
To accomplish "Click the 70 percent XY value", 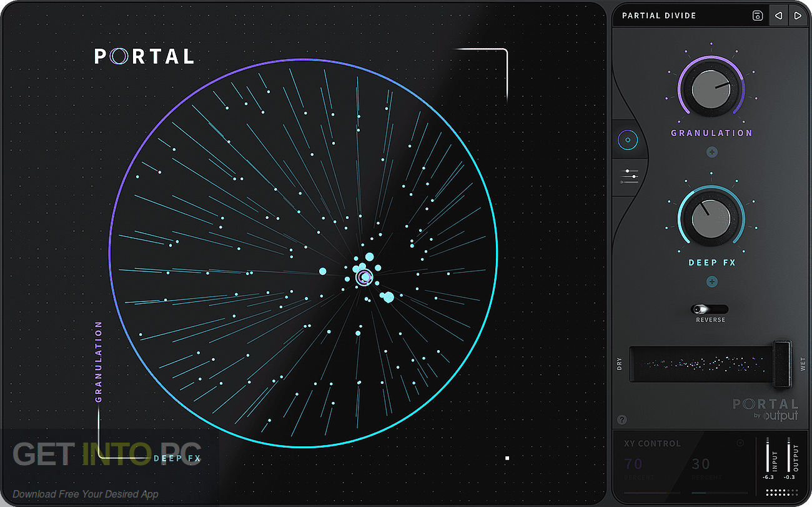I will click(633, 464).
